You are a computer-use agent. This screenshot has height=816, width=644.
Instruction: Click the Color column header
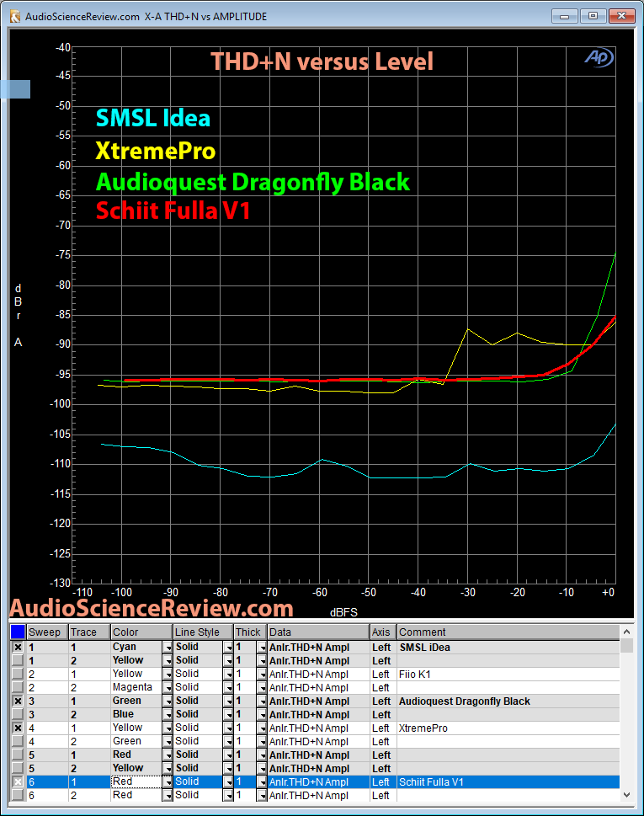pyautogui.click(x=141, y=632)
